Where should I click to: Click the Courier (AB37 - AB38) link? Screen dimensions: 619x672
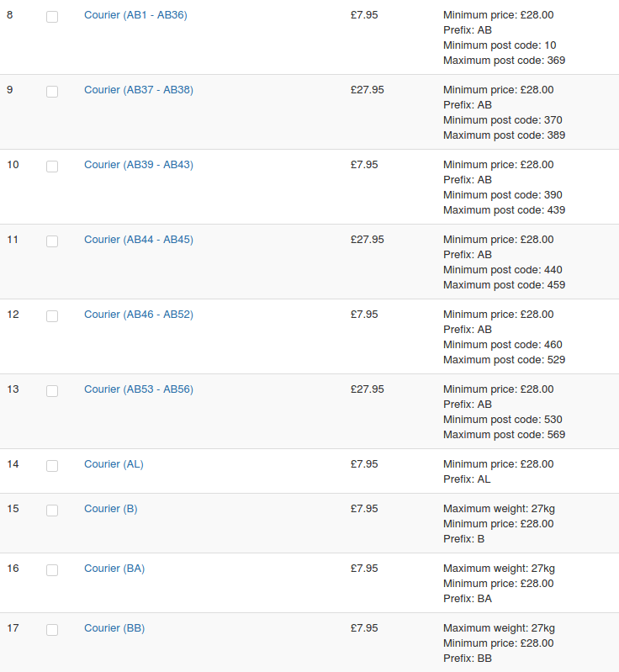pos(139,90)
